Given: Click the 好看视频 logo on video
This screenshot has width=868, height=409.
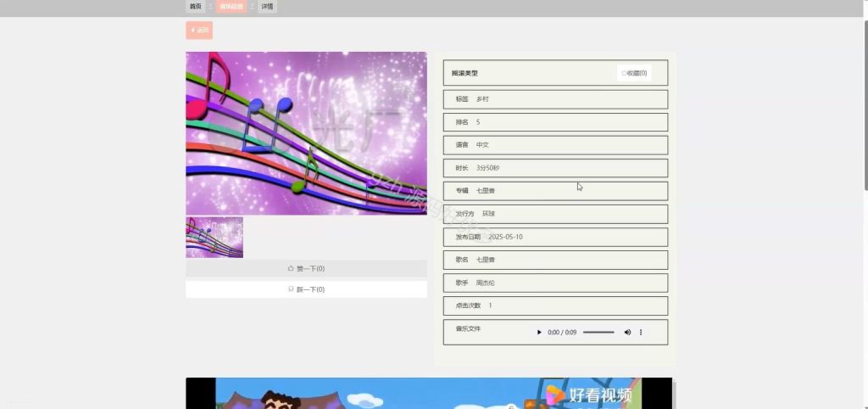Looking at the screenshot, I should coord(589,395).
